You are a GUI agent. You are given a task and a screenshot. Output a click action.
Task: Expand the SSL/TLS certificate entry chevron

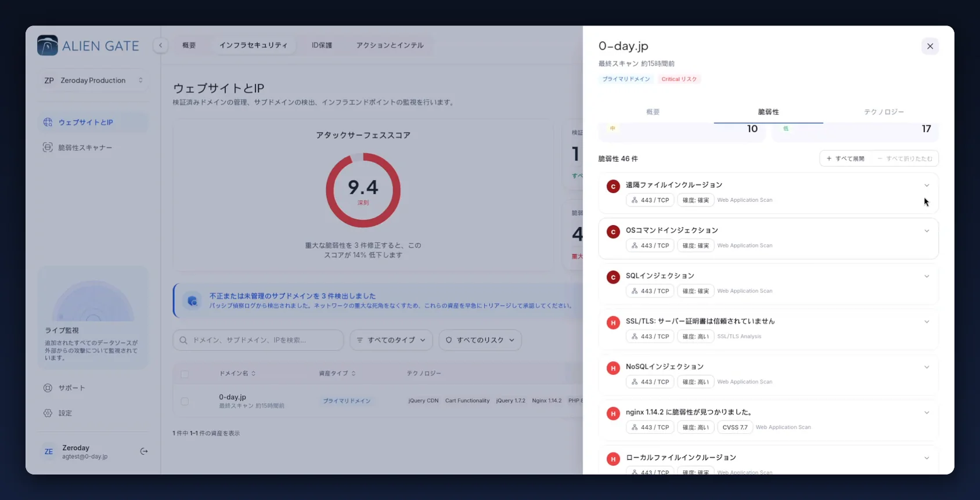click(x=927, y=321)
